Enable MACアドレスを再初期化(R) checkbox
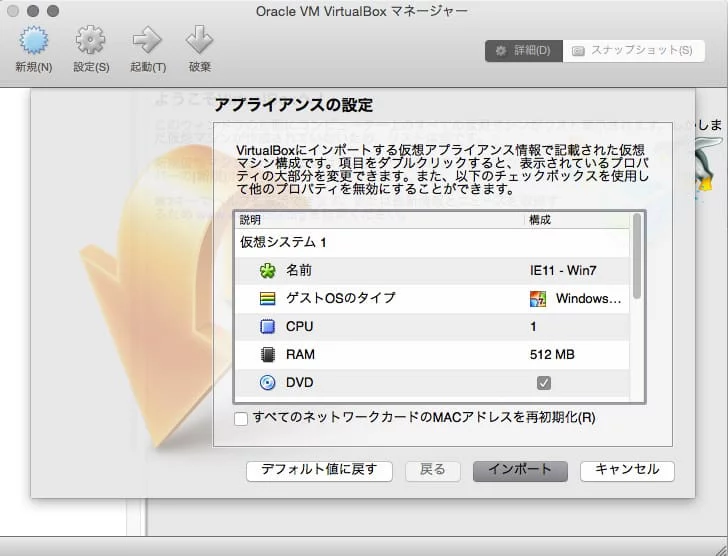Image resolution: width=728 pixels, height=556 pixels. (241, 419)
